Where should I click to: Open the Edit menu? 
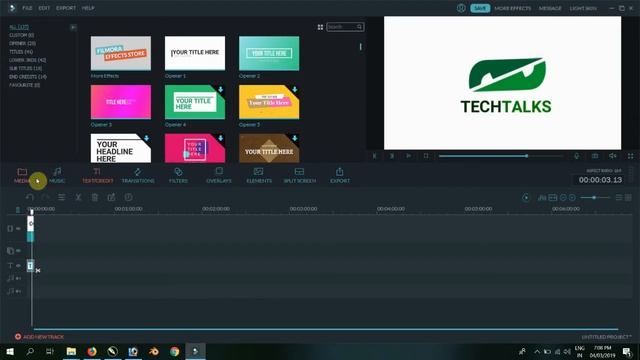44,8
